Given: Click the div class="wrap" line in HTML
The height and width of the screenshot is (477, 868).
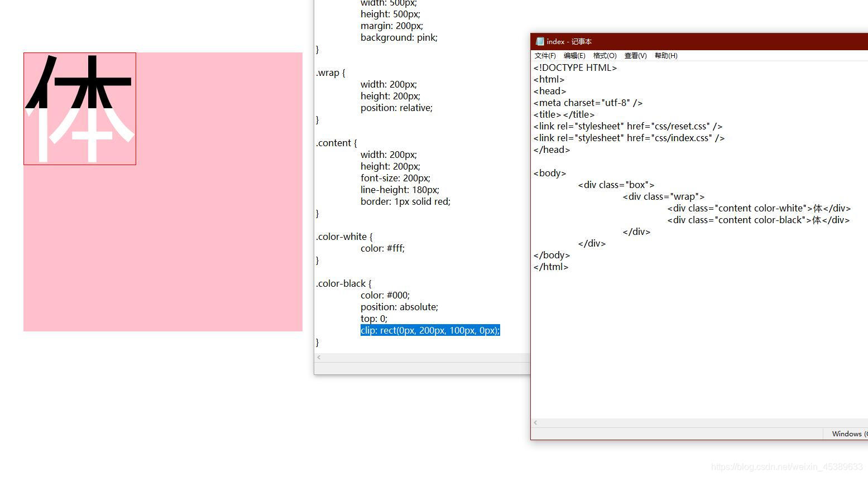Looking at the screenshot, I should pos(664,196).
